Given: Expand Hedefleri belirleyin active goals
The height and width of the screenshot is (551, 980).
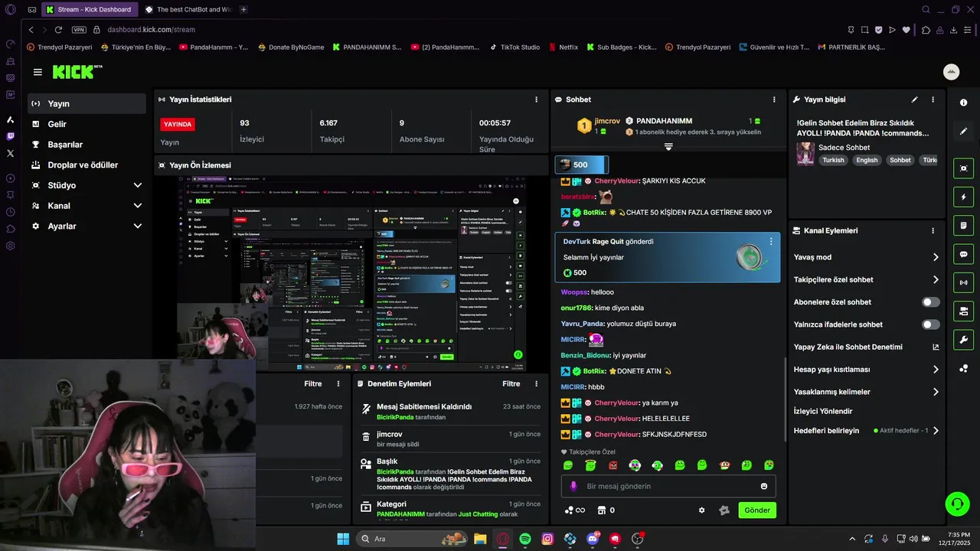Looking at the screenshot, I should coord(936,431).
